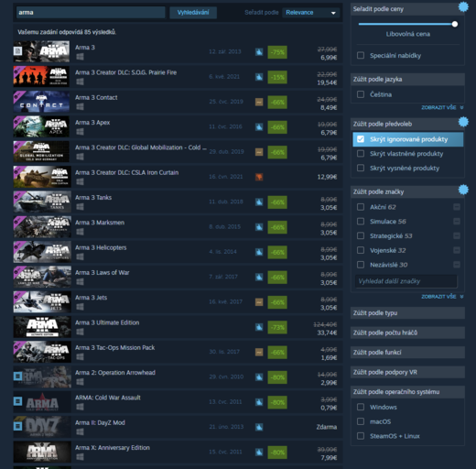
Task: Check Skrýt vlastněné produkty
Action: pyautogui.click(x=361, y=154)
